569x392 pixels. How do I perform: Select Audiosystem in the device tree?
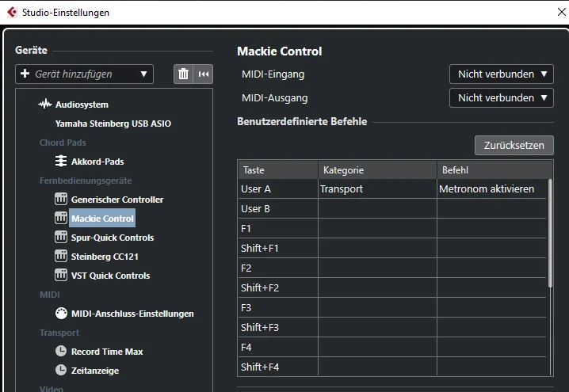82,105
